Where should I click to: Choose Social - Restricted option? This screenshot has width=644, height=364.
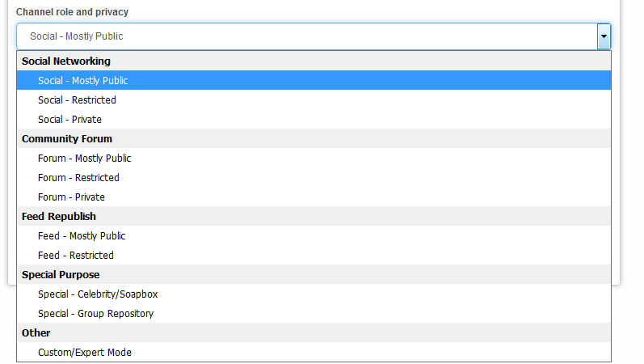[77, 100]
